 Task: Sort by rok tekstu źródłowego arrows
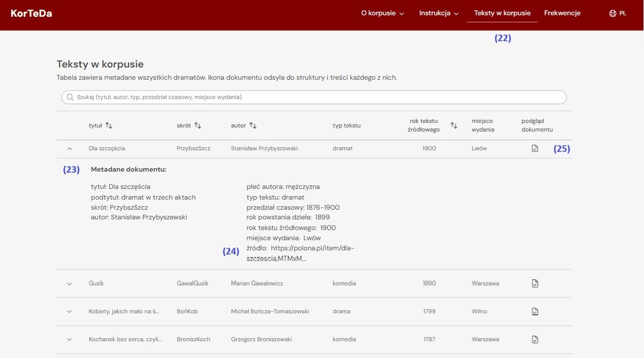[454, 125]
